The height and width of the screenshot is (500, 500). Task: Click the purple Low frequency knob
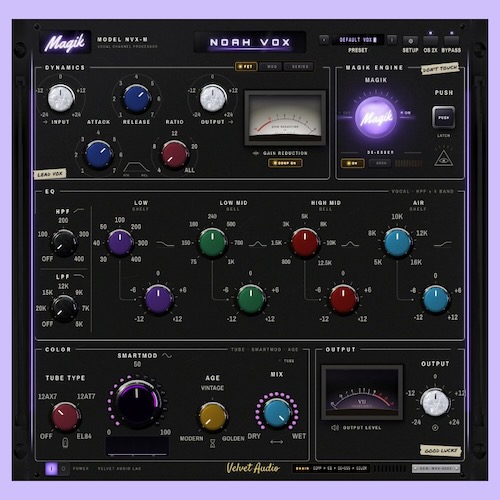(x=120, y=242)
